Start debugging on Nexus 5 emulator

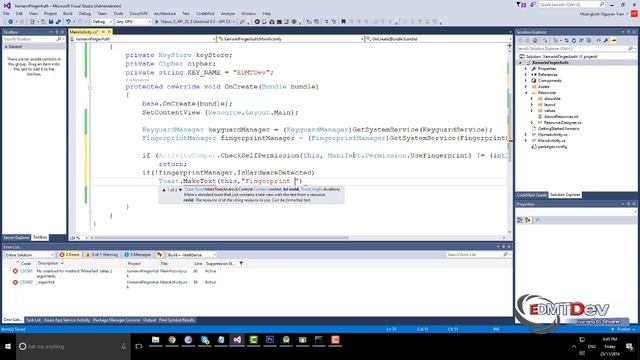point(194,22)
